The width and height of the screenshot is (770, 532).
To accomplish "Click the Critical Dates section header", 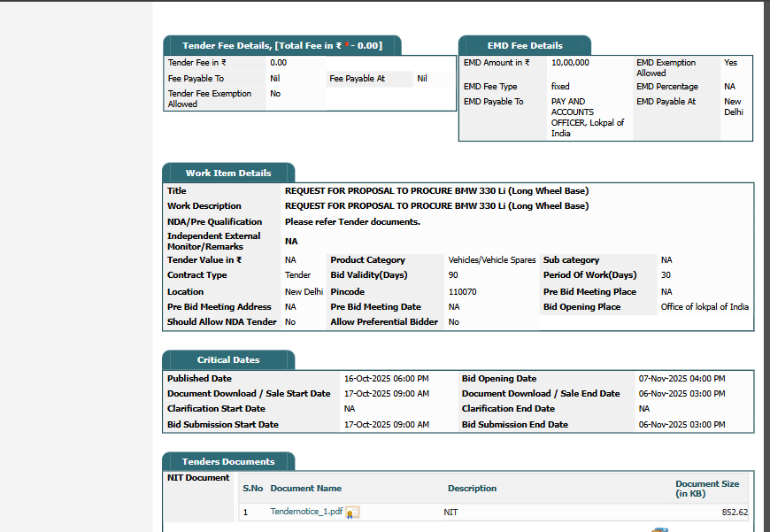I will (228, 359).
